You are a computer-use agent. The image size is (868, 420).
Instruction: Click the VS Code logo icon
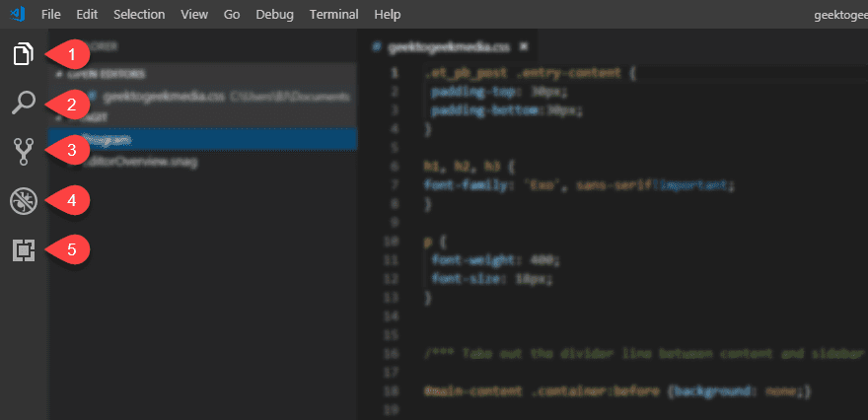(17, 14)
